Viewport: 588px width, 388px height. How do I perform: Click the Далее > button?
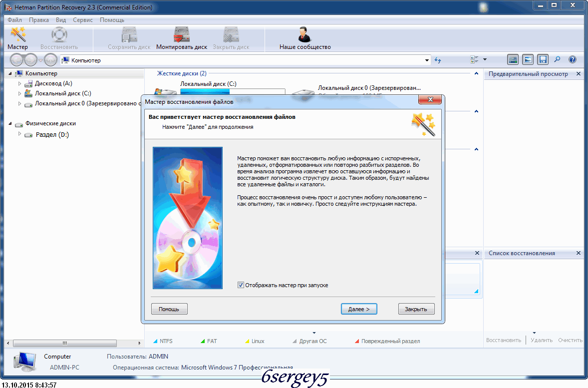pos(359,309)
